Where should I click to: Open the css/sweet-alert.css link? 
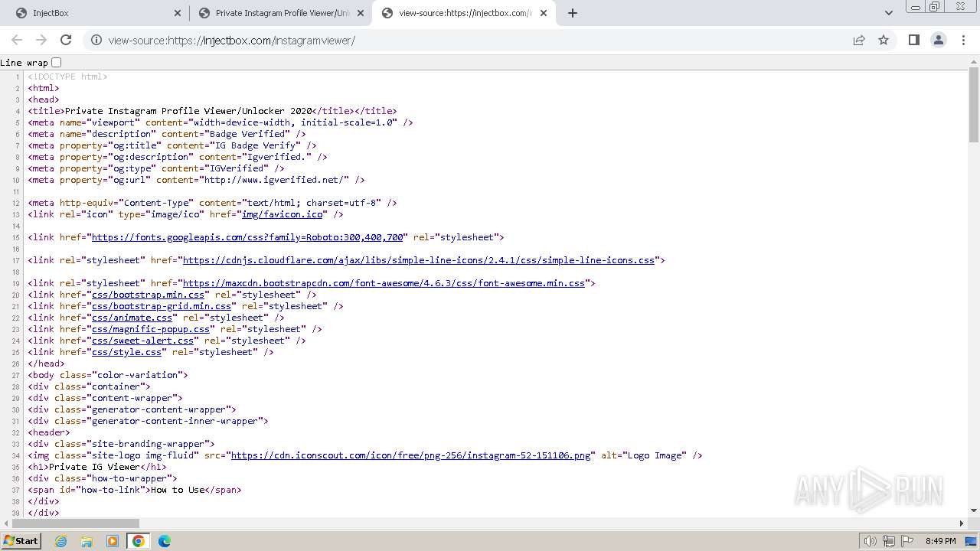coord(142,341)
